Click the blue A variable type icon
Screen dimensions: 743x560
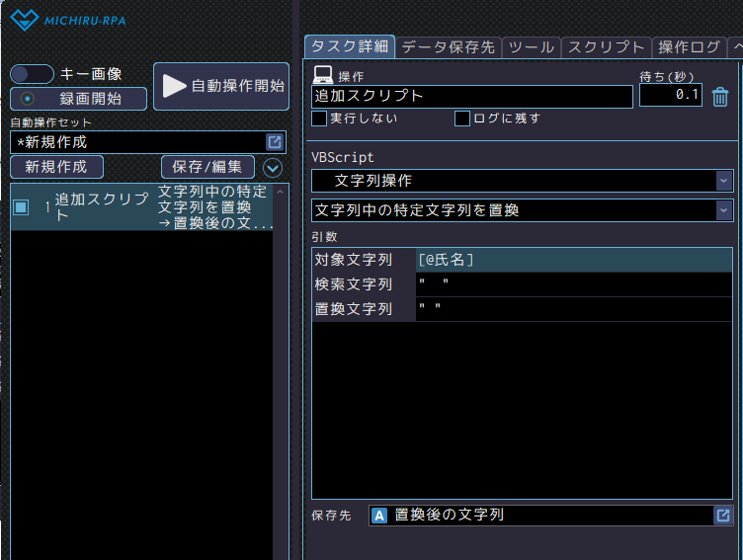379,515
